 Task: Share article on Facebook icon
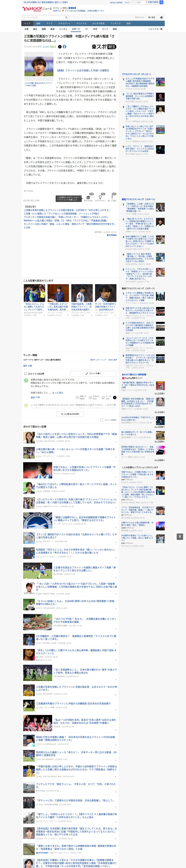tap(64, 47)
